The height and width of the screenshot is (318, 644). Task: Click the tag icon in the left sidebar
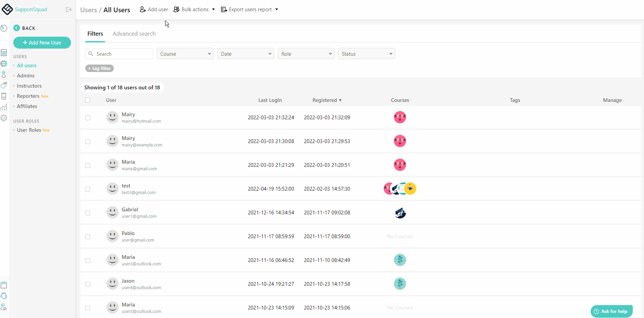pyautogui.click(x=4, y=85)
